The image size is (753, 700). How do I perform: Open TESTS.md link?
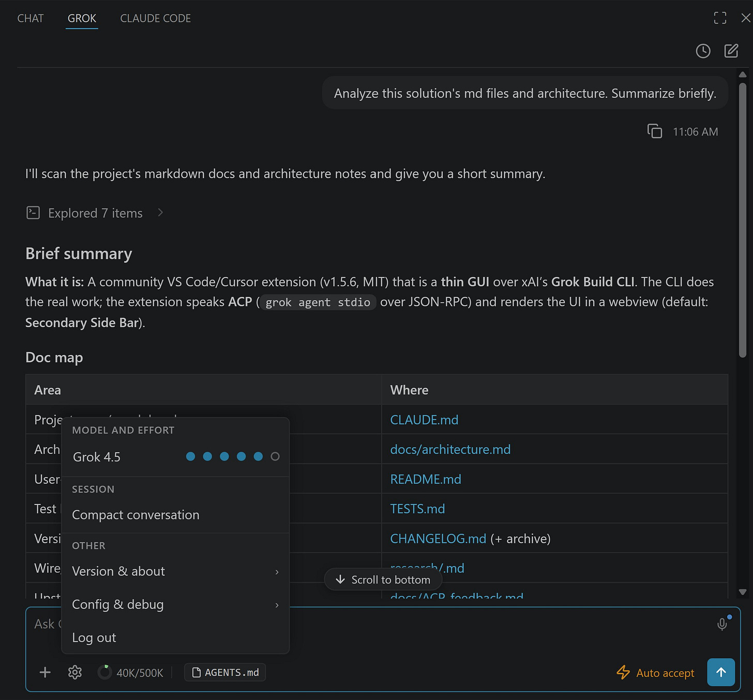[x=417, y=509]
